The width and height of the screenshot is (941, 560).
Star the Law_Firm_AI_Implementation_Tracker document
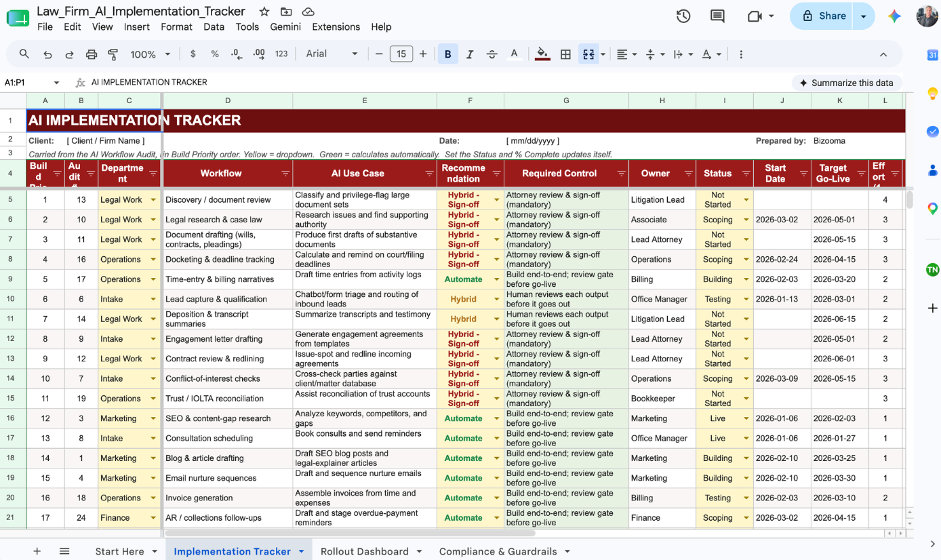264,12
